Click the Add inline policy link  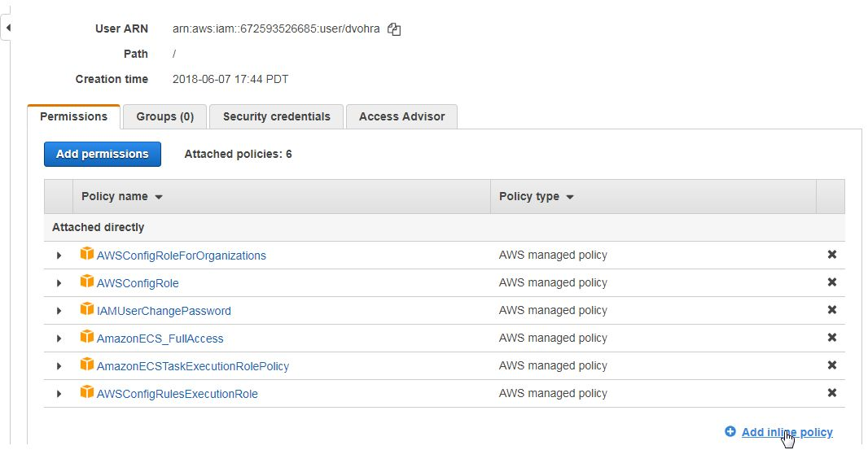tap(787, 432)
